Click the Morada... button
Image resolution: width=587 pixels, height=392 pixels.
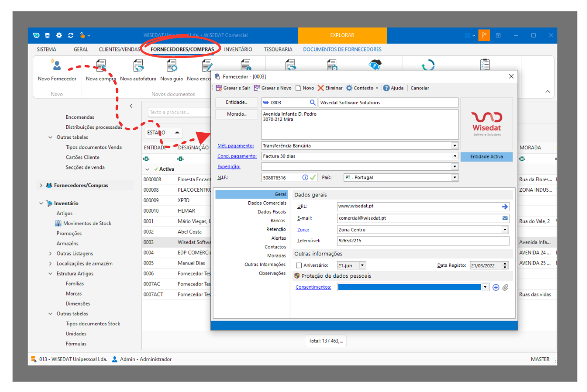coord(236,114)
